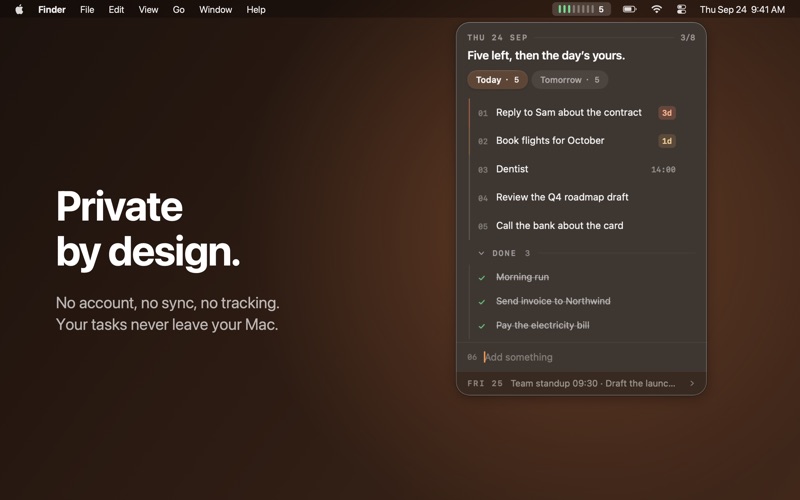Focus the Add something input field
The image size is (800, 500).
(581, 357)
